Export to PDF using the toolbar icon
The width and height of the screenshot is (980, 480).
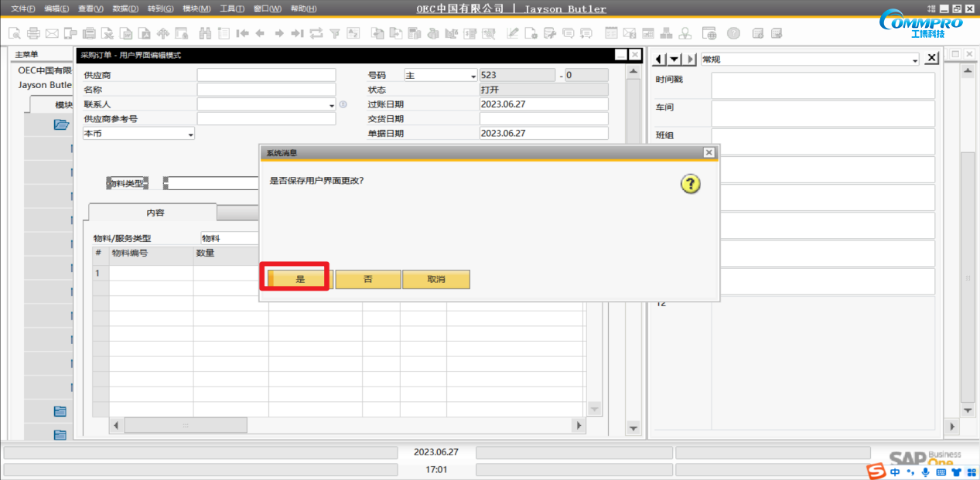(x=143, y=34)
